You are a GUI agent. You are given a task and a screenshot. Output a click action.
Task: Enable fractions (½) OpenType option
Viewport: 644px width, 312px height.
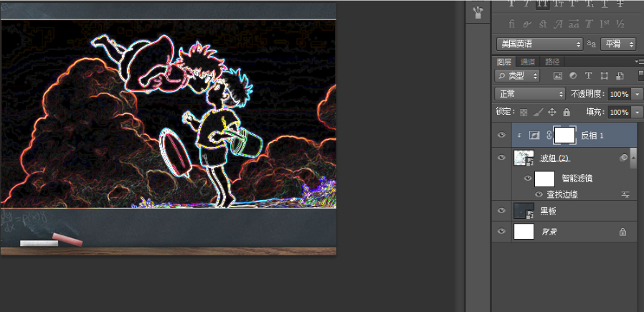point(620,24)
